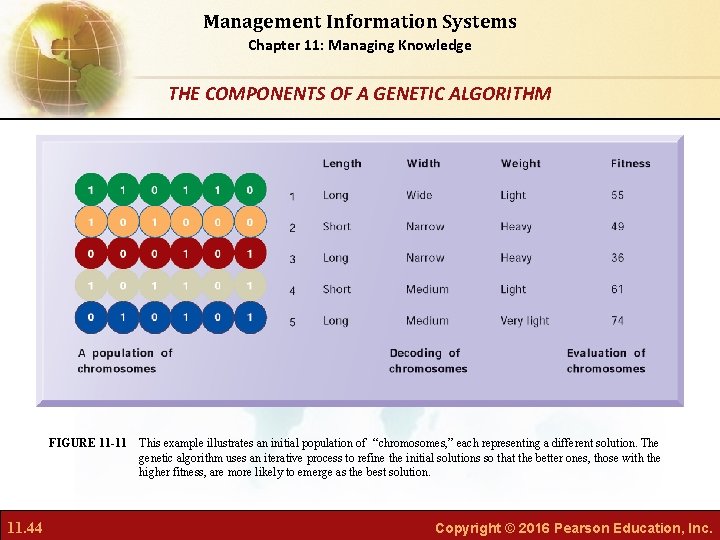Click the 'Management Information Systems' title

click(360, 22)
